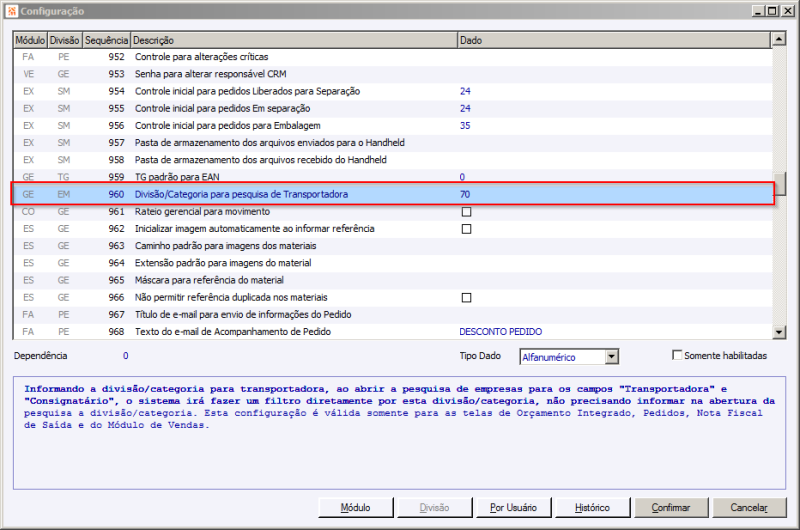Select row Controle inicial para pedidos Em separação

(x=392, y=108)
